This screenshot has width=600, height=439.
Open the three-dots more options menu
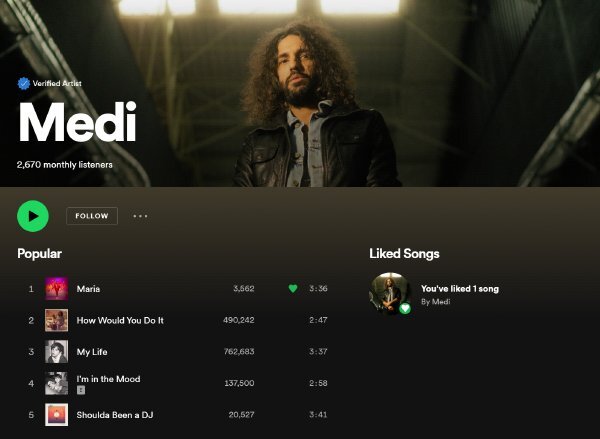coord(140,216)
